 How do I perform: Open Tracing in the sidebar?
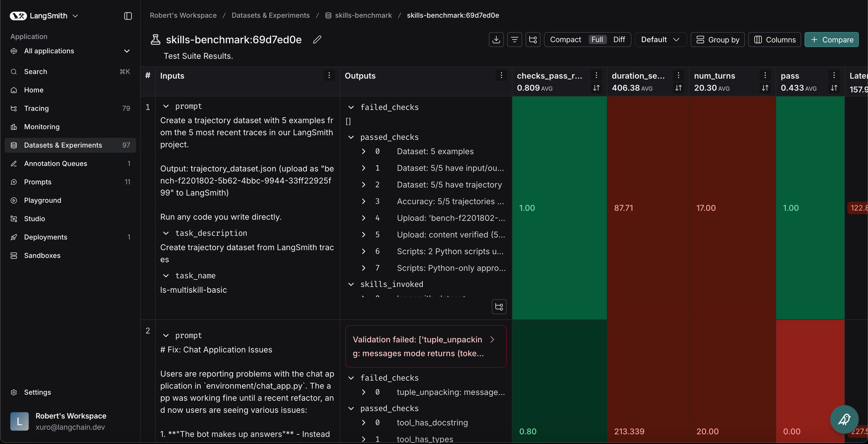[36, 108]
